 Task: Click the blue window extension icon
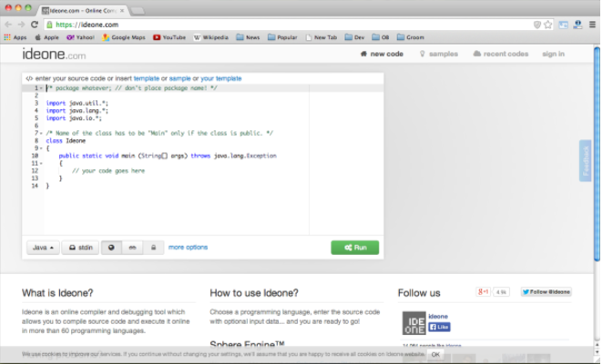(x=564, y=25)
